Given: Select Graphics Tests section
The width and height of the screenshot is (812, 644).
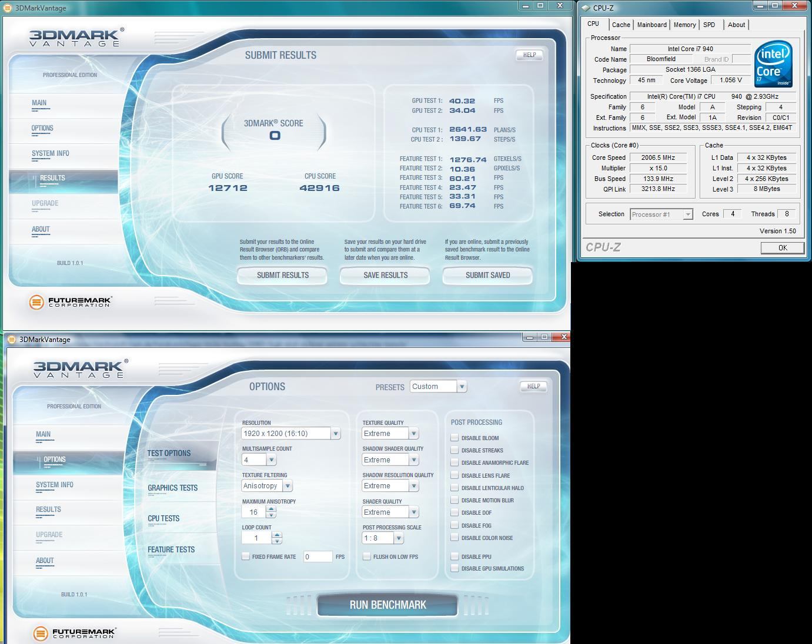Looking at the screenshot, I should tap(173, 488).
